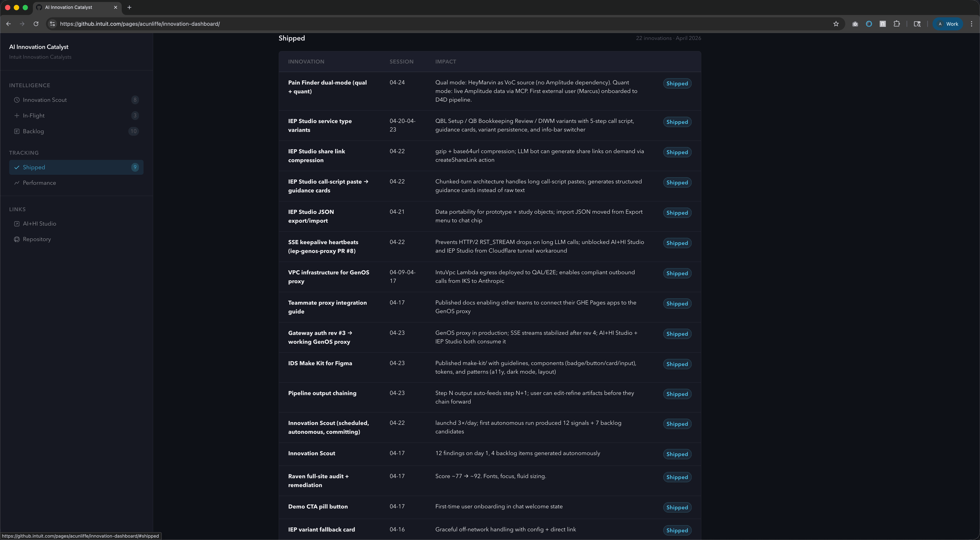Viewport: 980px width, 540px height.
Task: Click 'Gateway auth rev #3' row title
Action: click(320, 337)
